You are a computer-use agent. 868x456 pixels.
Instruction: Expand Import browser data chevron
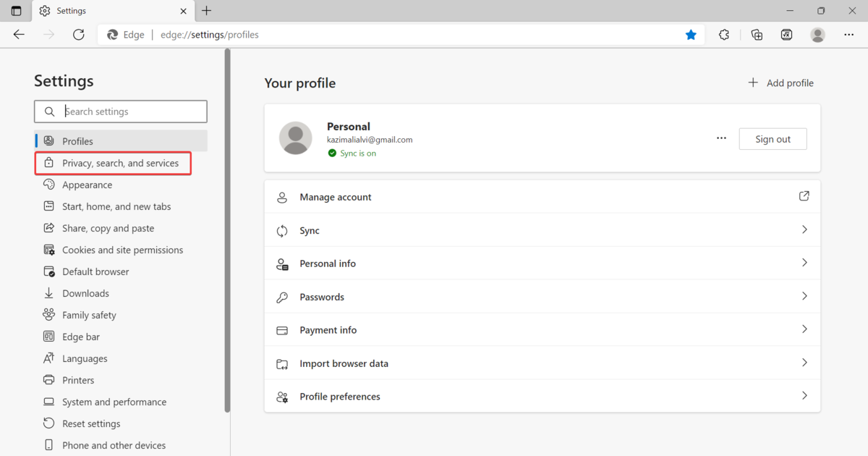pyautogui.click(x=804, y=363)
